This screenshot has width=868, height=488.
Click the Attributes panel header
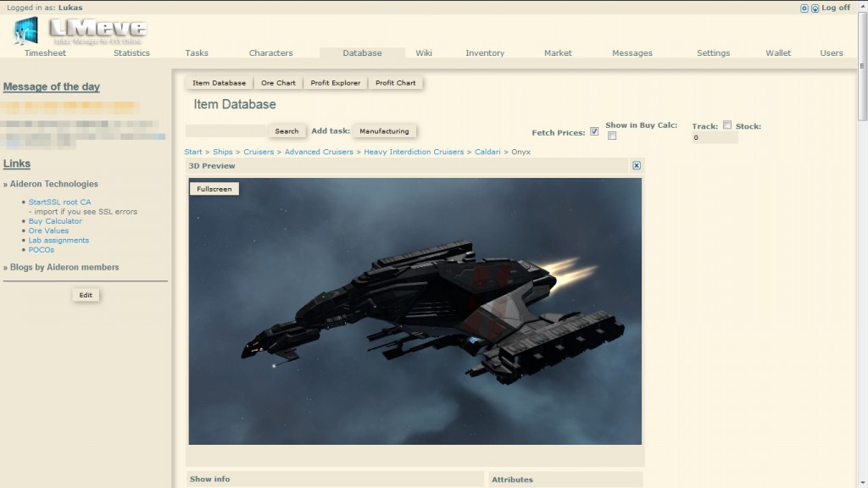pos(565,480)
